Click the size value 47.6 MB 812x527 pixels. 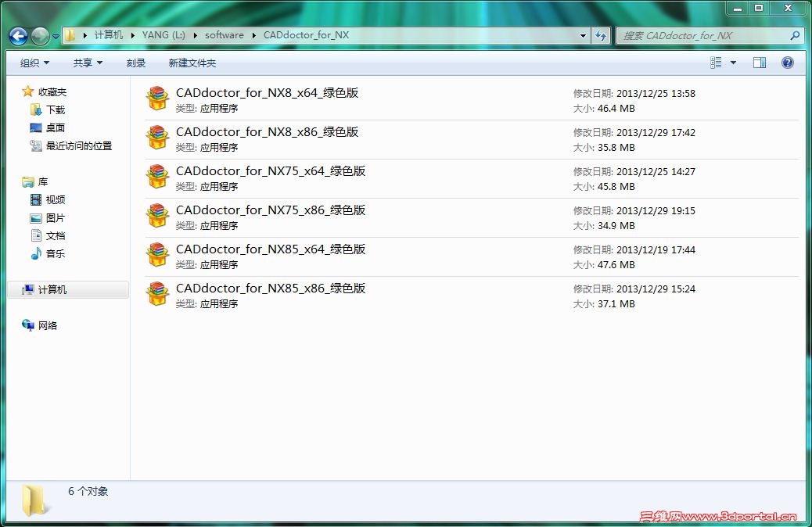(616, 264)
